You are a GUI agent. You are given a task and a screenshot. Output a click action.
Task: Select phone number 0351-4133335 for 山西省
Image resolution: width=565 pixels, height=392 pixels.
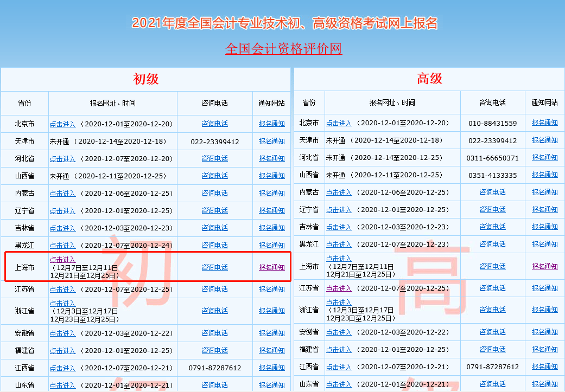pos(493,176)
